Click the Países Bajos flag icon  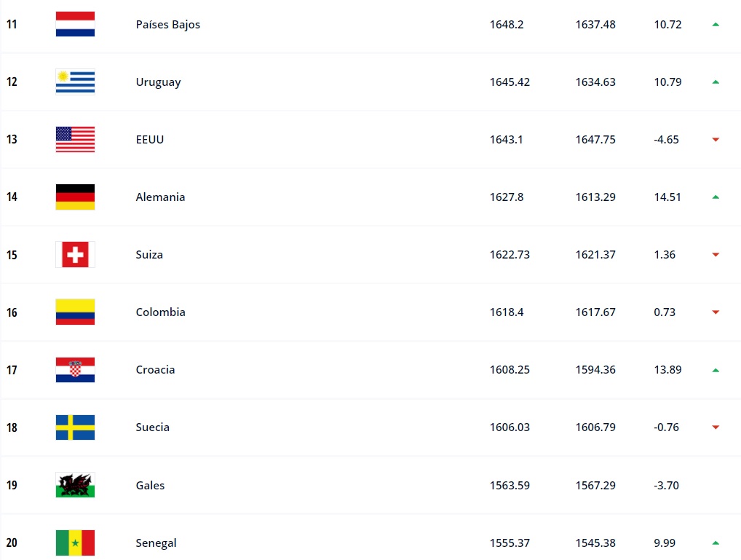click(75, 24)
